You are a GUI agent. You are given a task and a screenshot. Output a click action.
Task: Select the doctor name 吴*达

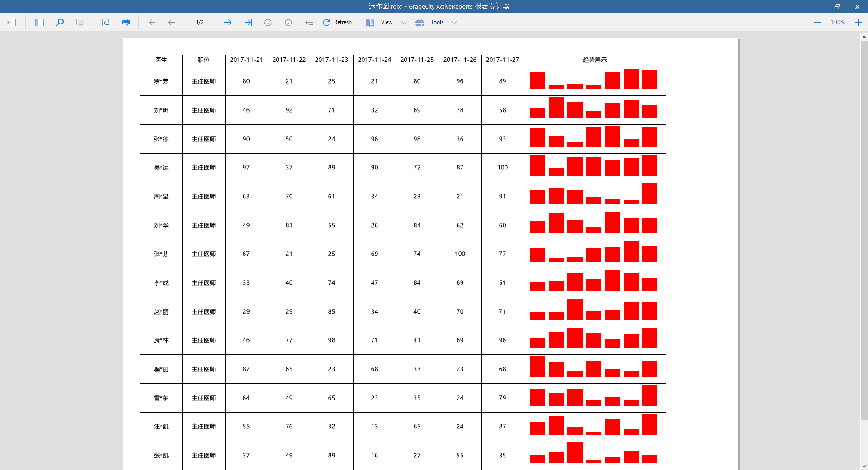(x=161, y=168)
